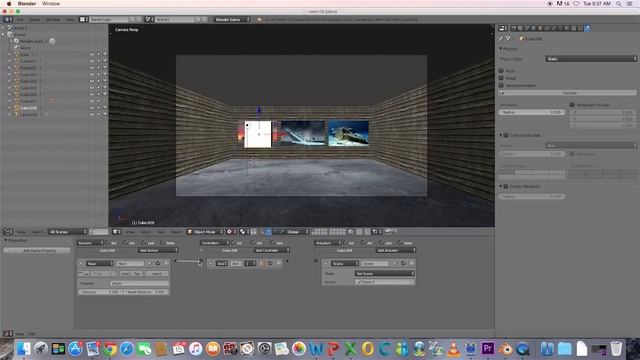Open the Physics properties tab icon
The height and width of the screenshot is (360, 640).
587,28
